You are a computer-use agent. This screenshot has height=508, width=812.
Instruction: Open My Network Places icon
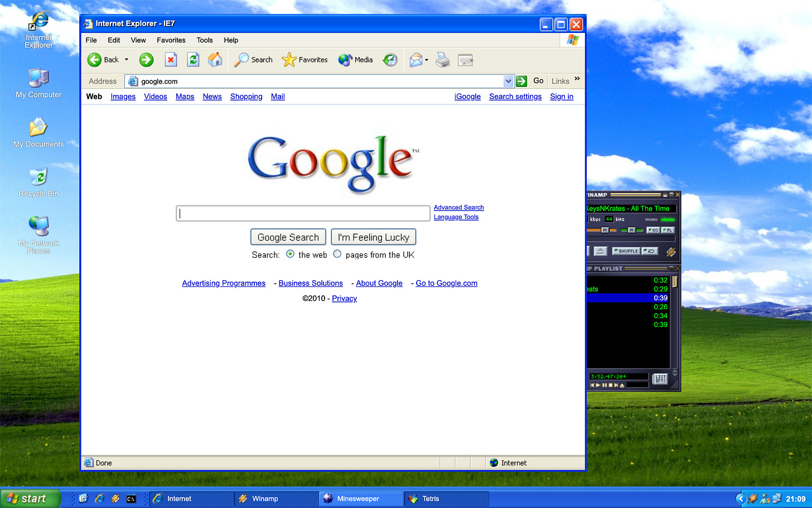click(x=38, y=234)
